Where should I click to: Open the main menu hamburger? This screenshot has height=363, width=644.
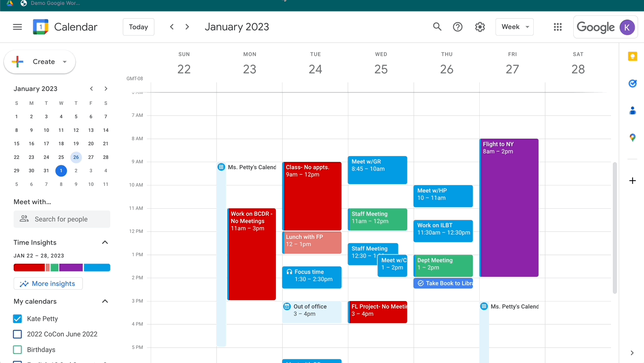click(17, 27)
